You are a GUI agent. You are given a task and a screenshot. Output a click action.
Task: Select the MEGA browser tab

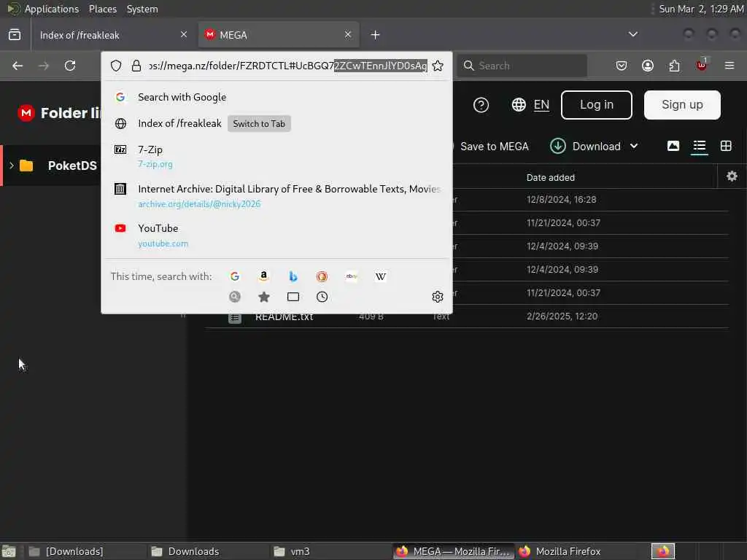pos(279,35)
